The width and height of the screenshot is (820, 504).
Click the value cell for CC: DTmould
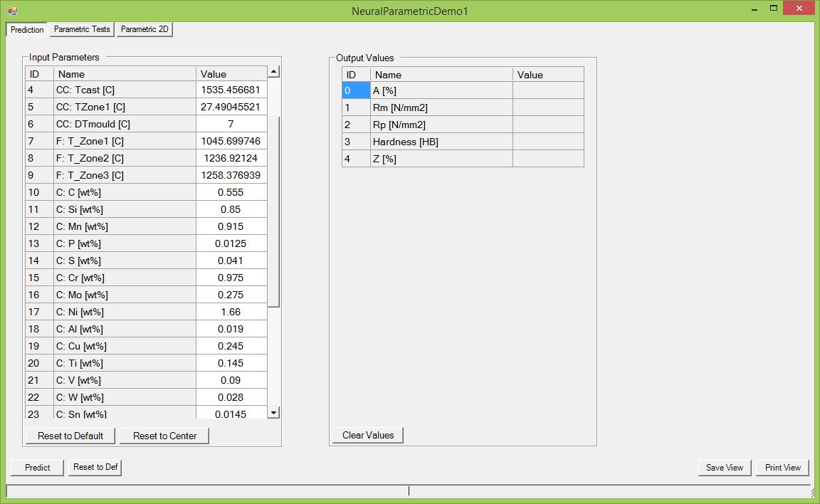pyautogui.click(x=231, y=124)
